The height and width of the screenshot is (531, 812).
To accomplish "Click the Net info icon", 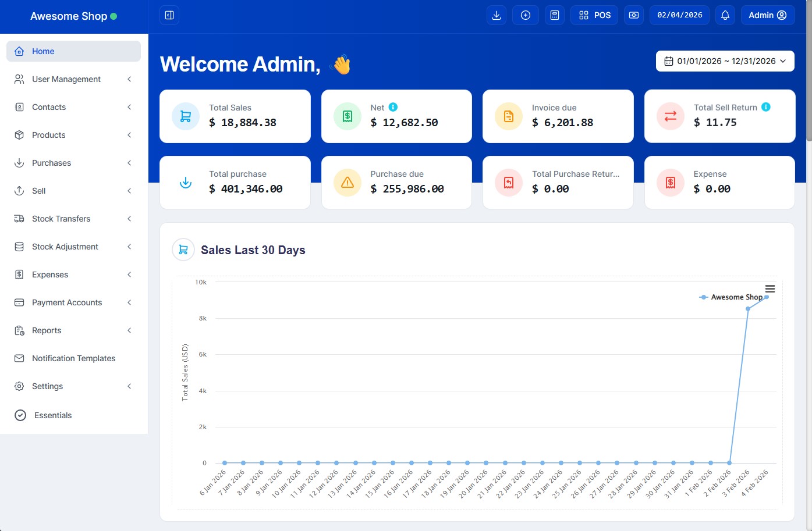I will tap(393, 107).
